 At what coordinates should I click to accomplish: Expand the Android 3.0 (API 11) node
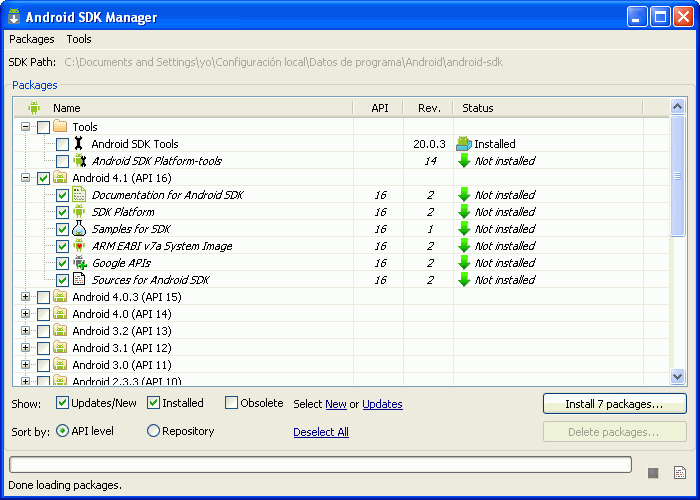click(25, 364)
